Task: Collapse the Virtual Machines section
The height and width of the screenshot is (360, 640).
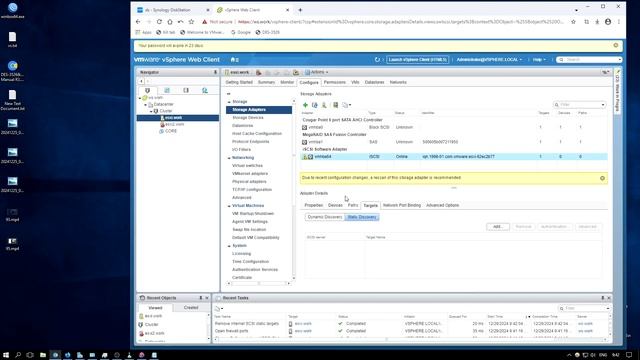Action: pyautogui.click(x=229, y=206)
